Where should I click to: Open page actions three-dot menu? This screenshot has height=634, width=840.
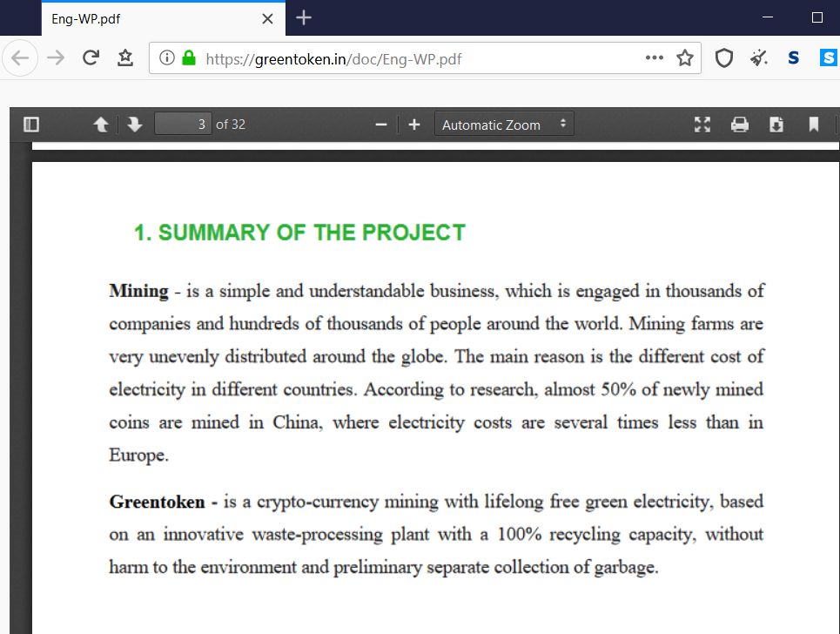(x=654, y=57)
